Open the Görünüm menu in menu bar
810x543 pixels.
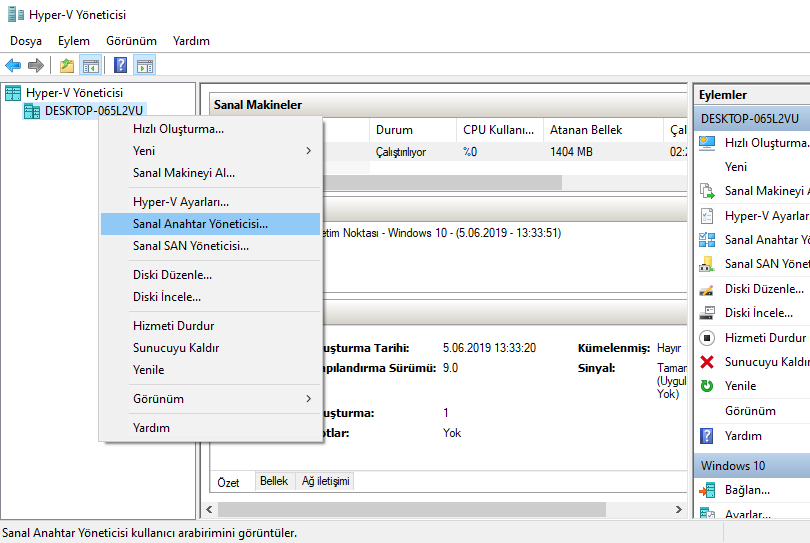(131, 41)
